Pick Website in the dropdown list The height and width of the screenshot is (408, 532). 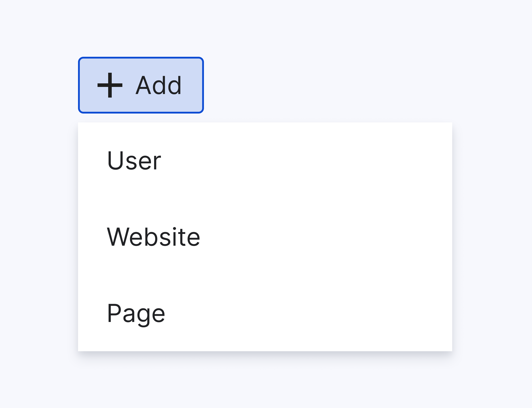pyautogui.click(x=153, y=237)
